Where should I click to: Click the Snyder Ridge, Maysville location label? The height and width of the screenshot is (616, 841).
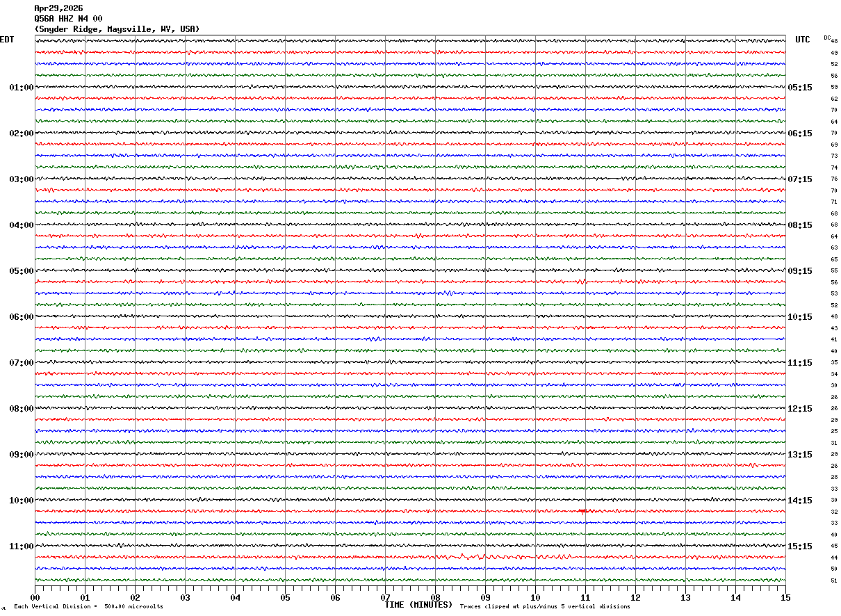117,29
